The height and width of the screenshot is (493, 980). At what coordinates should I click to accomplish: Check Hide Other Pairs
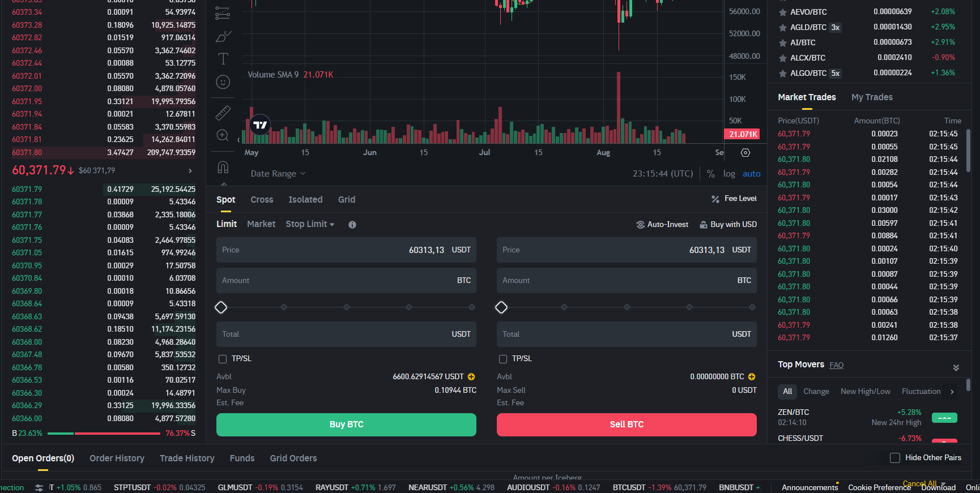(x=895, y=458)
